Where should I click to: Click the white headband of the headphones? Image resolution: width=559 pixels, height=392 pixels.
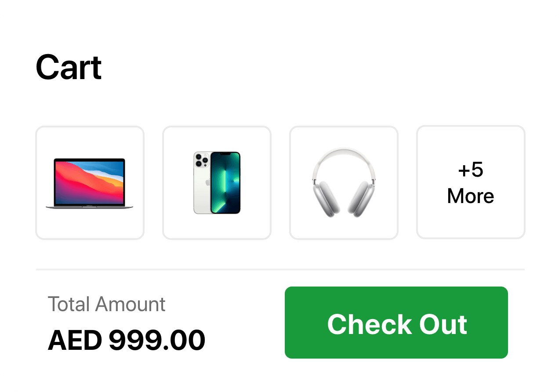344,155
